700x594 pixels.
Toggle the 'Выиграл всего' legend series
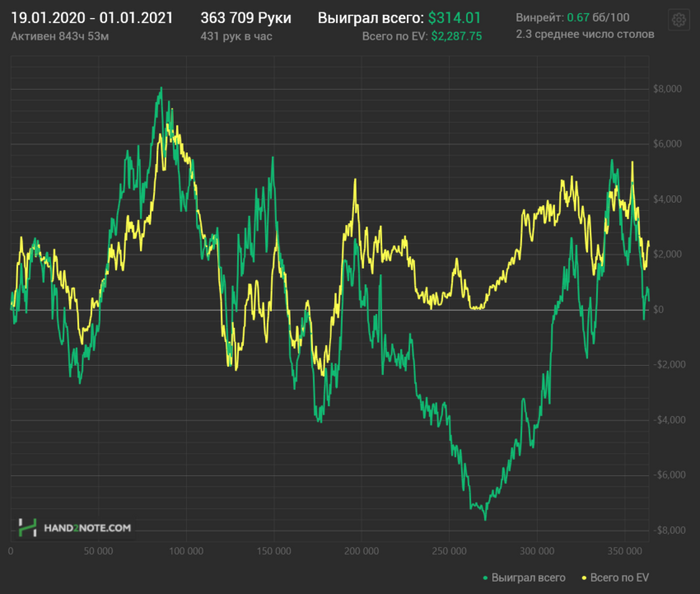pyautogui.click(x=524, y=577)
